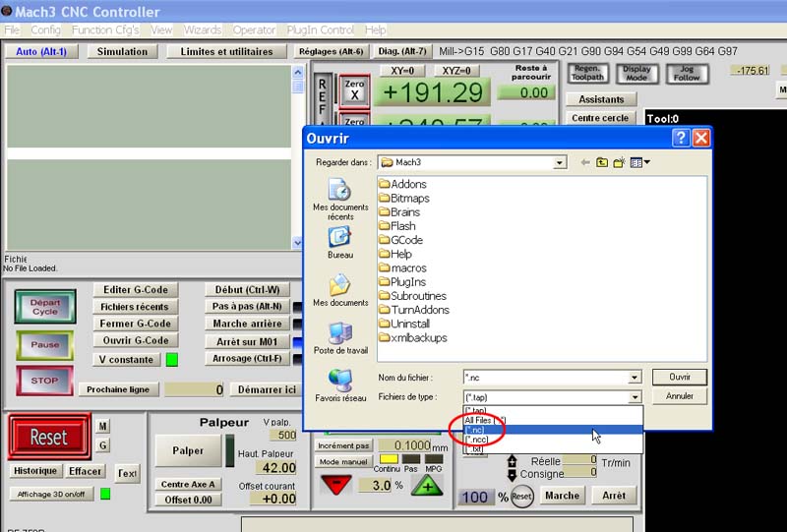
Task: Click the red minus jog speed triangle
Action: (x=335, y=484)
